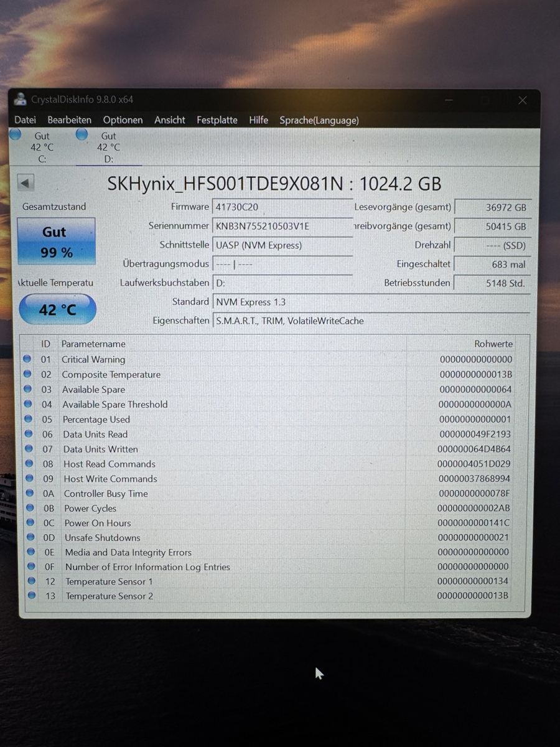Click the previous disk arrow button

tap(26, 183)
